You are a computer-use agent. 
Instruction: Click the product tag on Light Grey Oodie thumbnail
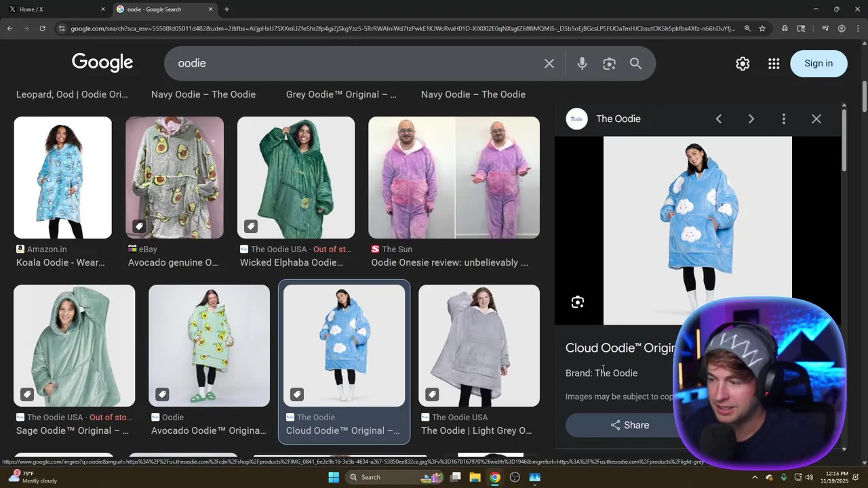432,394
